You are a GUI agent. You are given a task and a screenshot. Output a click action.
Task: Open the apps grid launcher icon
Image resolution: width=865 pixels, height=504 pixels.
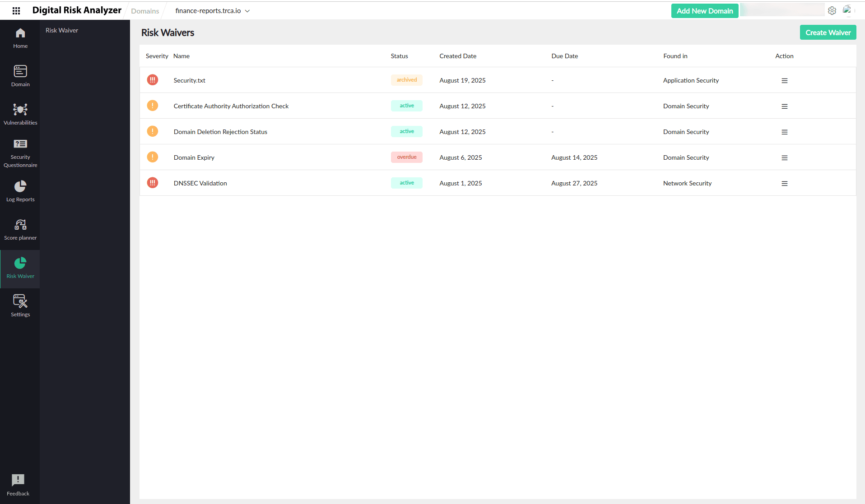[x=16, y=11]
